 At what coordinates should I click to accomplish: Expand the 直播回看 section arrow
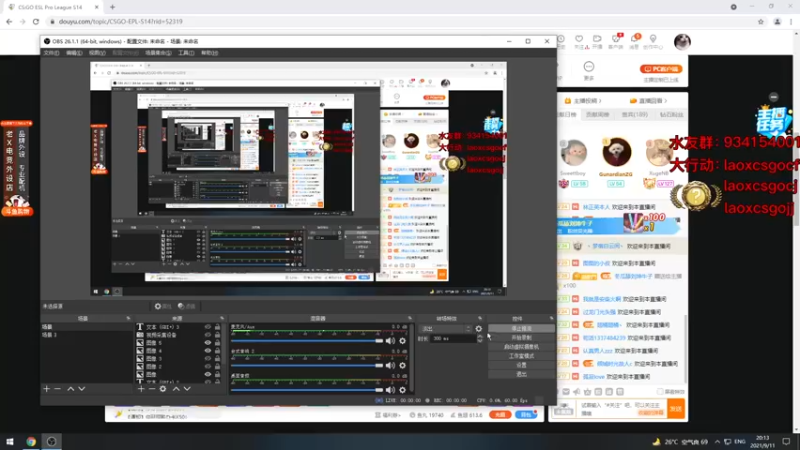(666, 101)
